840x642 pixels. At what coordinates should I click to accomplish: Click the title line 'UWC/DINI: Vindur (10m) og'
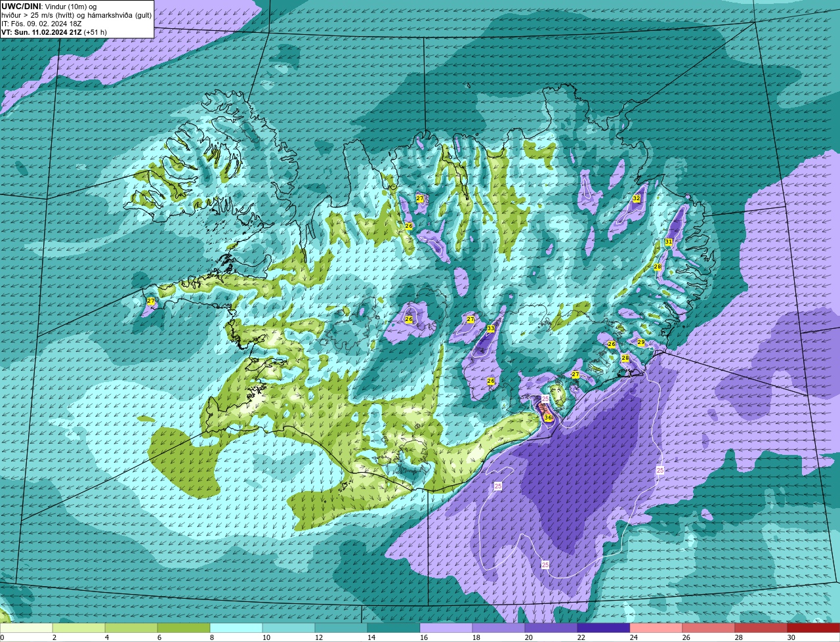click(48, 6)
